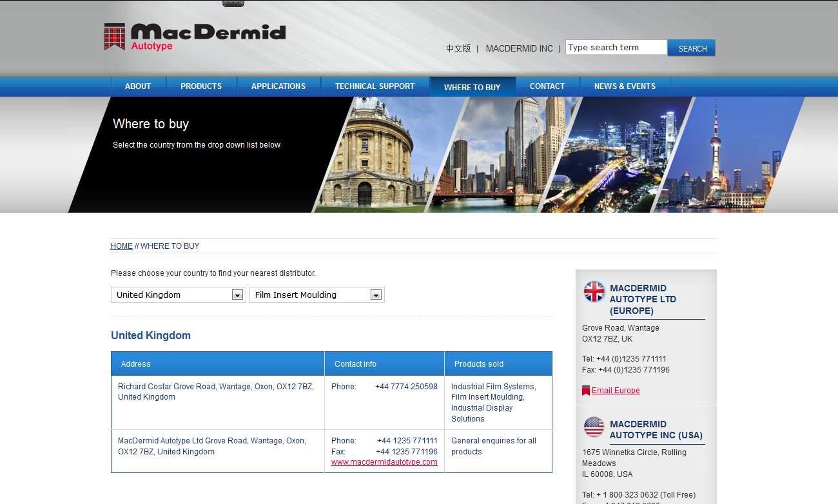
Task: Click the HOME breadcrumb link
Action: 121,246
